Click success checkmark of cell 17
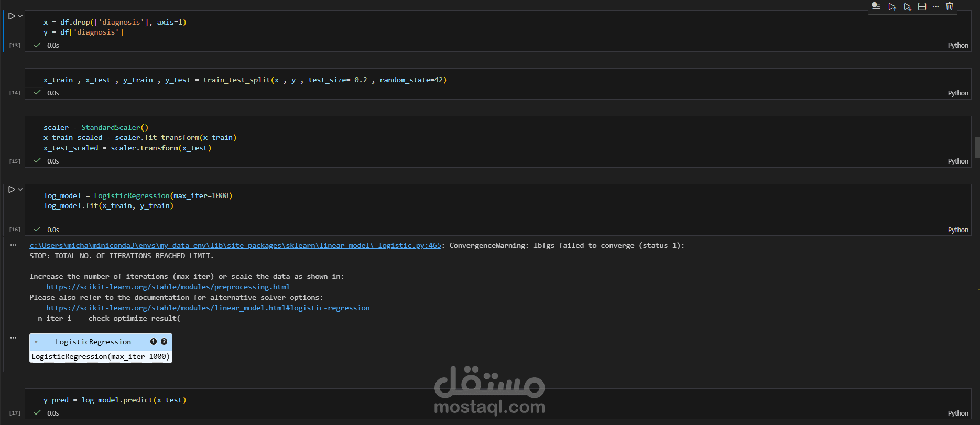The image size is (980, 425). (x=37, y=413)
